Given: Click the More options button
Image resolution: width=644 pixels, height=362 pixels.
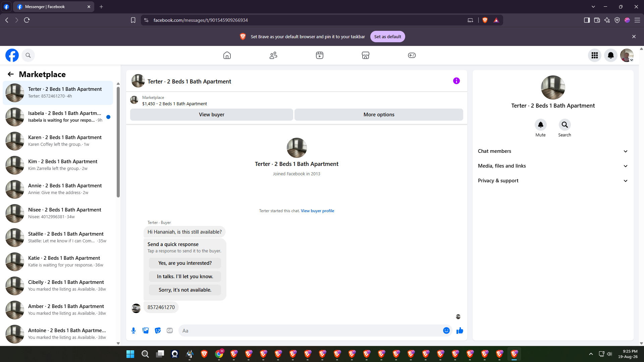Looking at the screenshot, I should 379,115.
